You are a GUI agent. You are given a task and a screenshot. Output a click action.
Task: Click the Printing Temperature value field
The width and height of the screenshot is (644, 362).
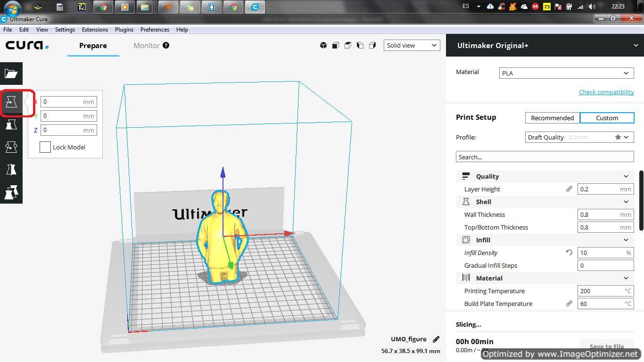(605, 291)
